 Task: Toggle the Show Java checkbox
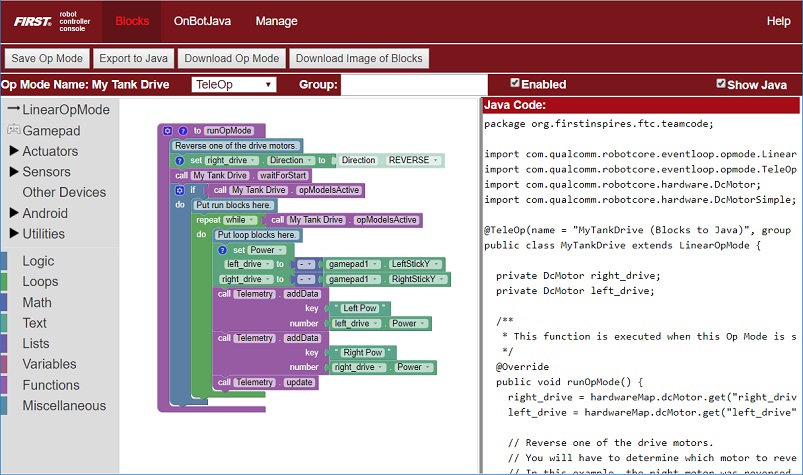(x=721, y=84)
